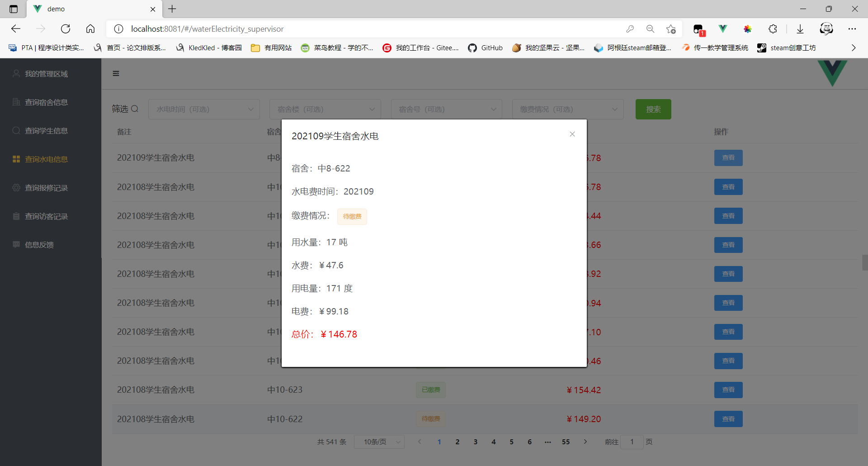868x466 pixels.
Task: Go to pagination page 2
Action: click(458, 442)
